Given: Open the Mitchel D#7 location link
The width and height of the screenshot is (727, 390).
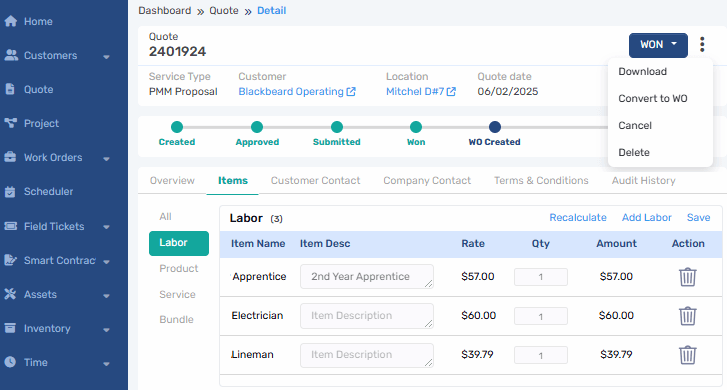Looking at the screenshot, I should click(415, 92).
